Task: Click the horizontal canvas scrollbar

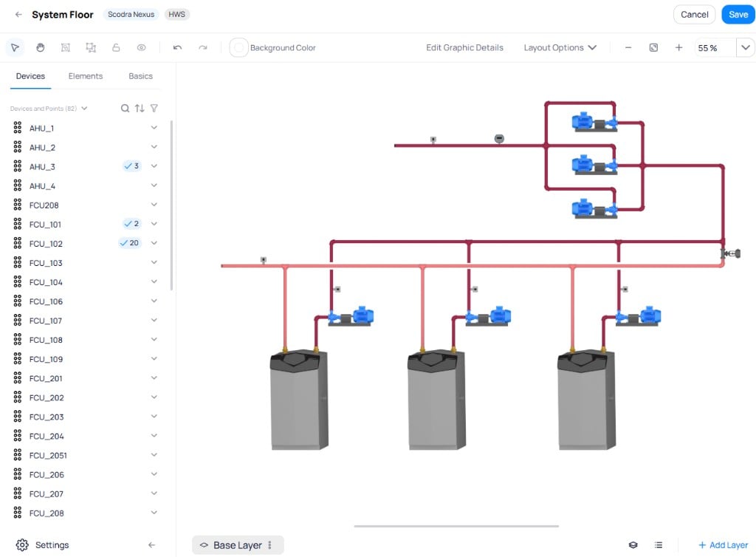Action: [x=456, y=526]
